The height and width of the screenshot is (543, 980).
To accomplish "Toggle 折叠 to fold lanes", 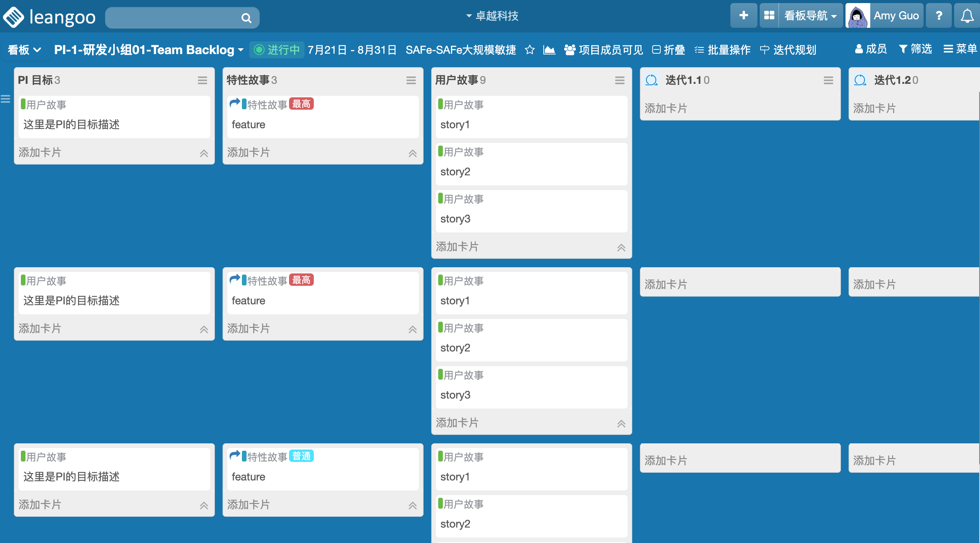I will pos(669,50).
